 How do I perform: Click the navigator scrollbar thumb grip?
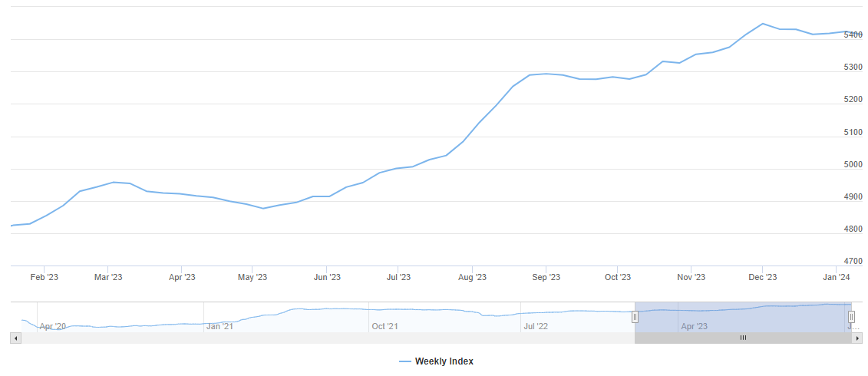click(743, 338)
